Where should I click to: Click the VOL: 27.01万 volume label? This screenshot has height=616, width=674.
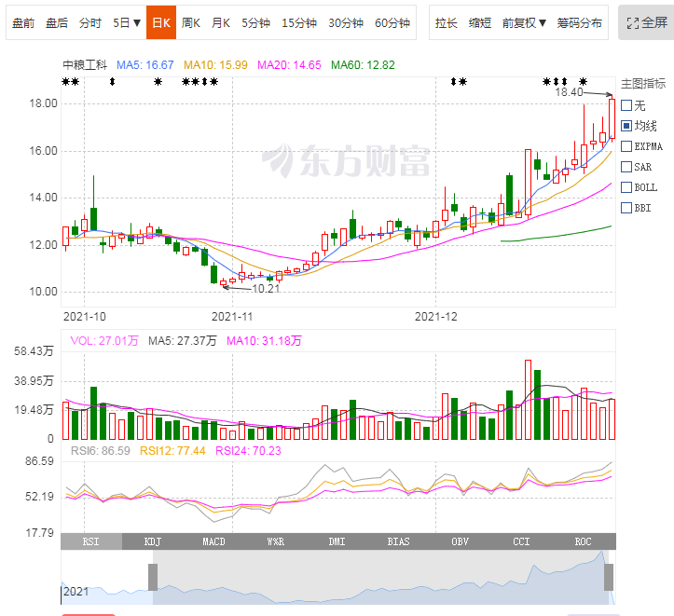[x=104, y=341]
